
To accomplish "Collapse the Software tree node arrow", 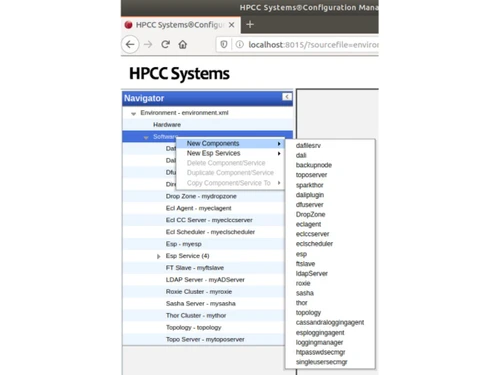I will (146, 137).
